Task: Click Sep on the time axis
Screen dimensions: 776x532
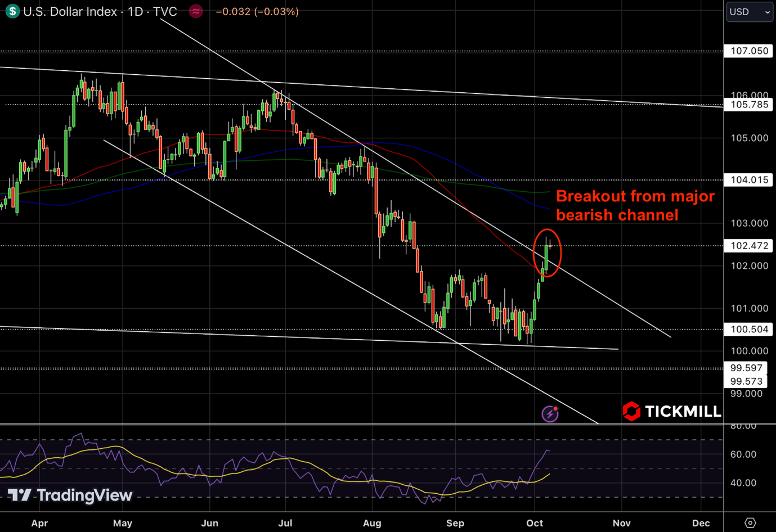Action: coord(455,524)
